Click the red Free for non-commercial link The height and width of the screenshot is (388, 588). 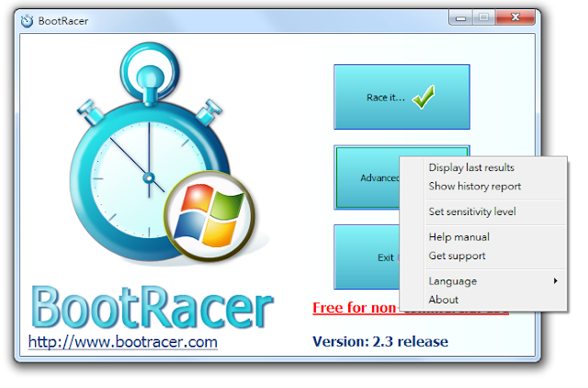point(355,308)
